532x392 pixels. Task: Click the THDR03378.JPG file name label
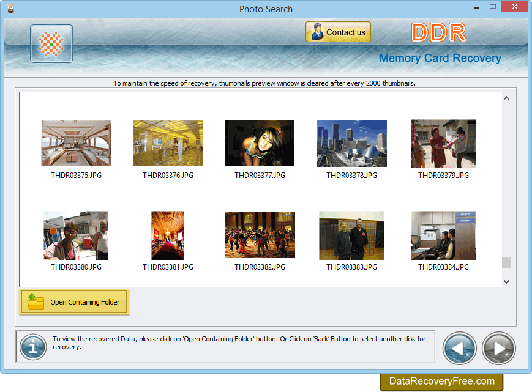(x=352, y=175)
